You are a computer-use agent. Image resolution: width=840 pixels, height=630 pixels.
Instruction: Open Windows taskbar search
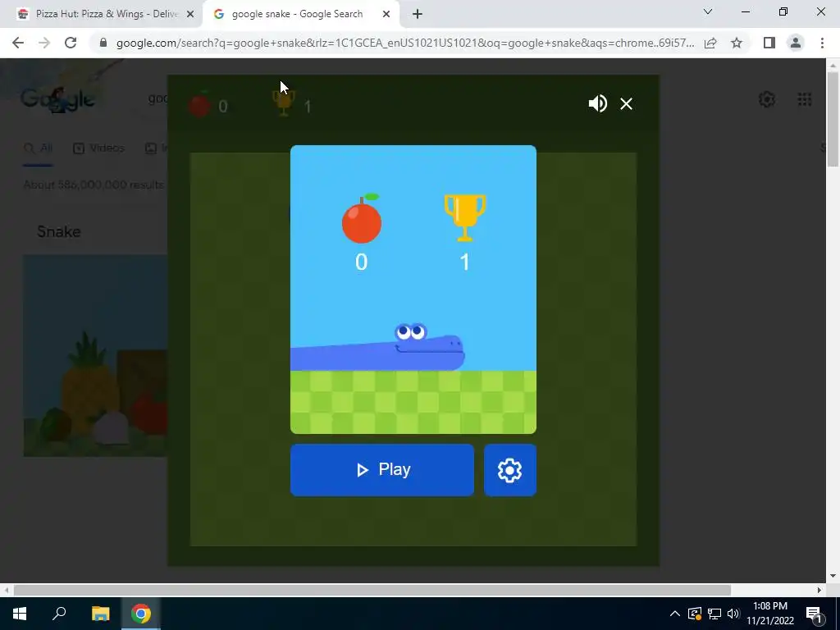point(59,614)
